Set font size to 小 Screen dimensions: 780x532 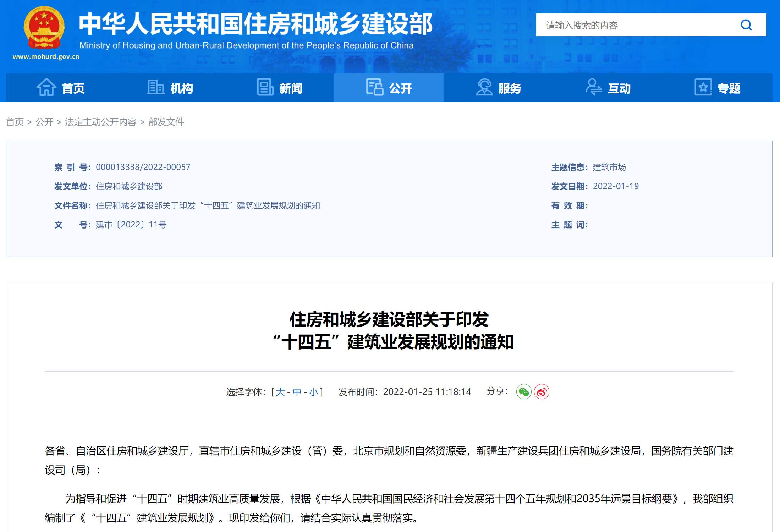coord(314,392)
